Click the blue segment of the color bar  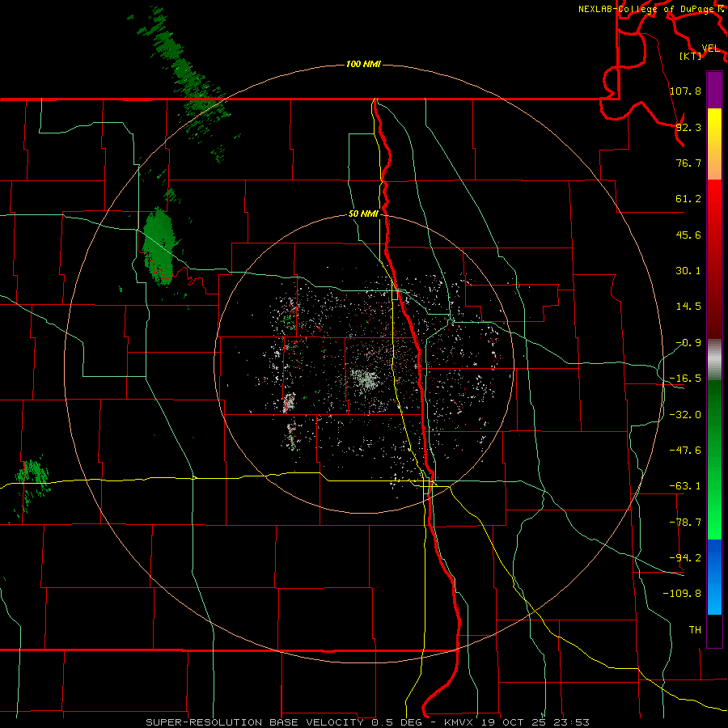pyautogui.click(x=714, y=577)
